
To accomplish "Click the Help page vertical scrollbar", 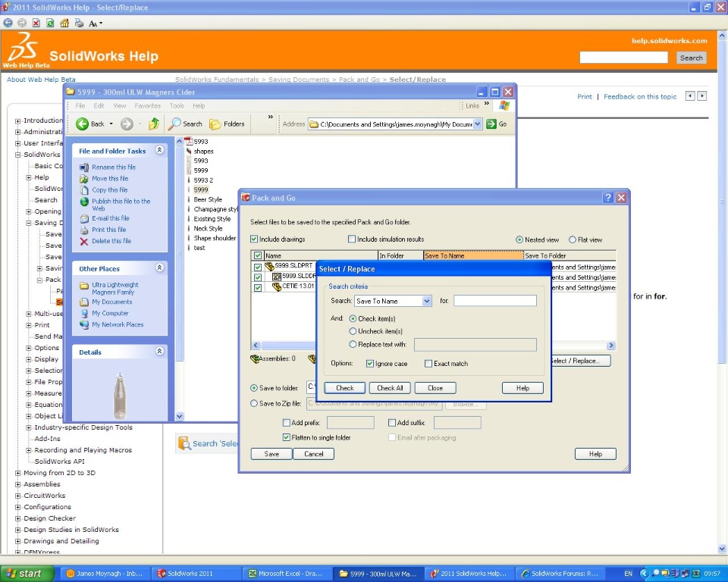I will point(722,293).
